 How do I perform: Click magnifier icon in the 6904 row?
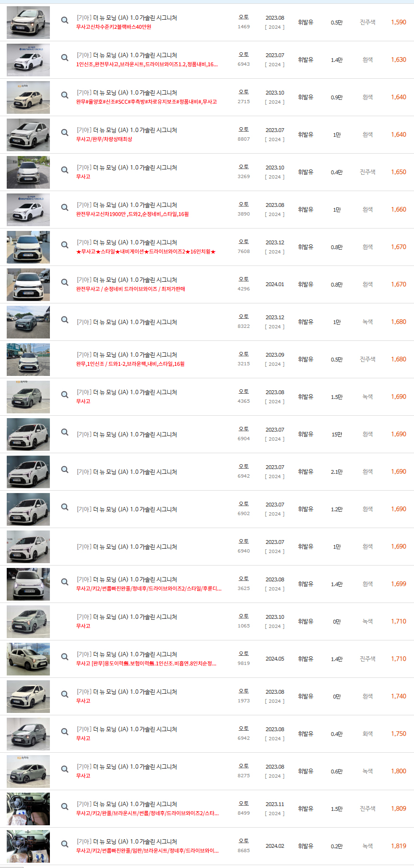pyautogui.click(x=65, y=432)
